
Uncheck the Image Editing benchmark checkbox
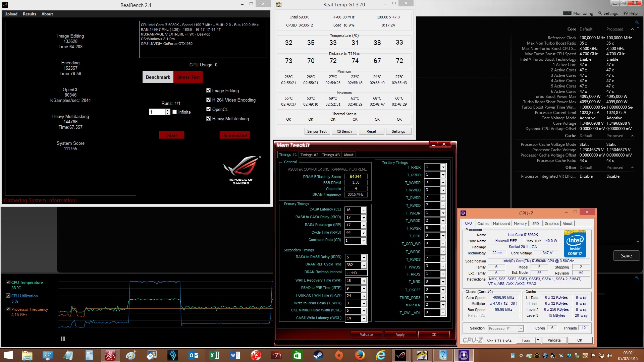click(209, 90)
